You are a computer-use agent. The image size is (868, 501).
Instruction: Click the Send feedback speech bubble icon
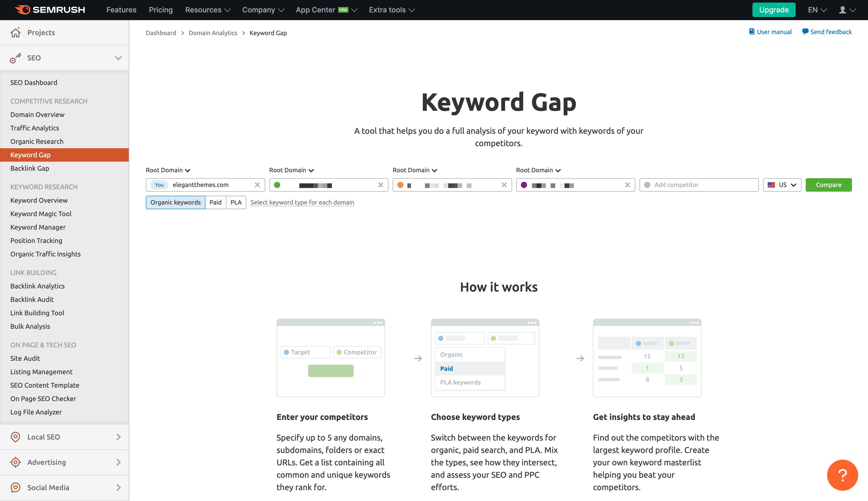pos(805,32)
